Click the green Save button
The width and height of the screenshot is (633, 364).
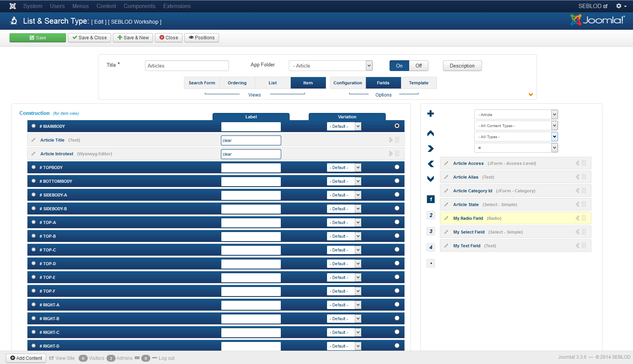tap(38, 38)
